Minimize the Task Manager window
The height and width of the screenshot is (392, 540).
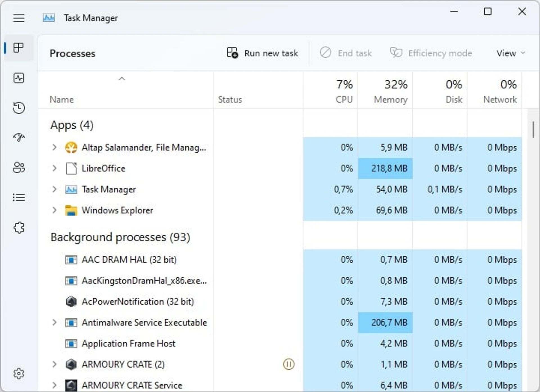pos(454,12)
